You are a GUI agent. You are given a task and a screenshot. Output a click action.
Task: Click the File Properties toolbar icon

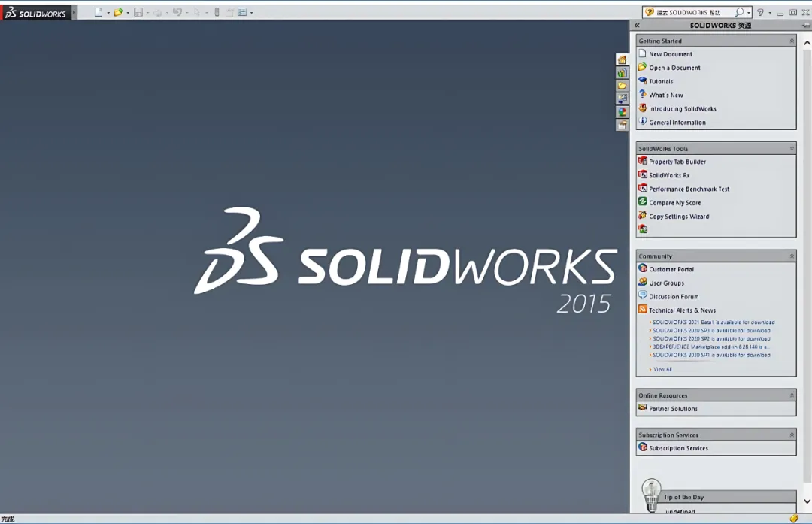pyautogui.click(x=229, y=12)
